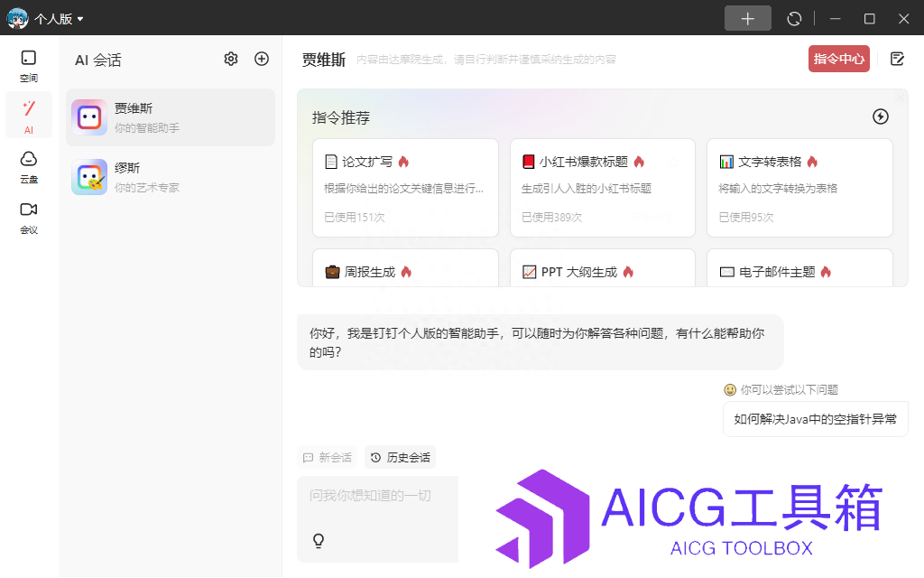Click the flame icon next to 电子邮件主题

(826, 272)
